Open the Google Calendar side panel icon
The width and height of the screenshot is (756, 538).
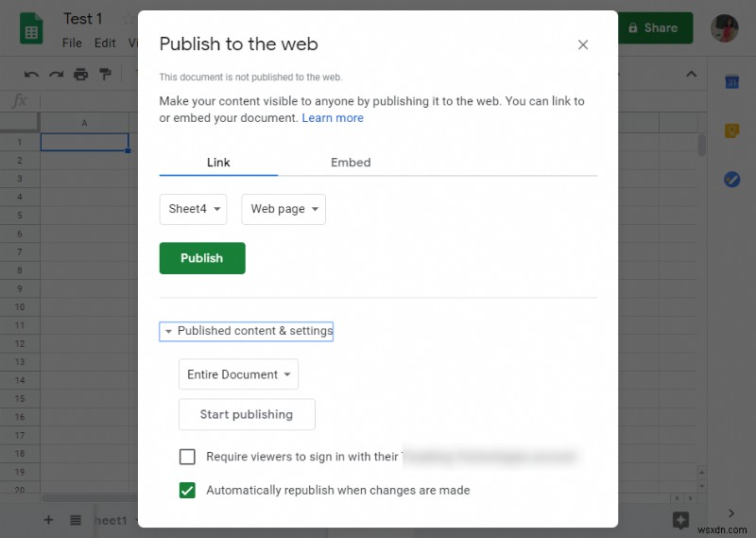[x=731, y=82]
